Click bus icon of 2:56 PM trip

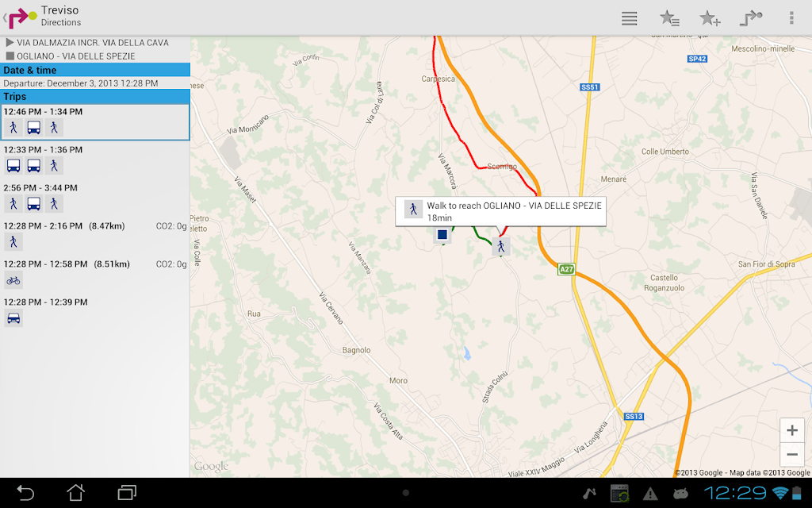click(x=33, y=204)
